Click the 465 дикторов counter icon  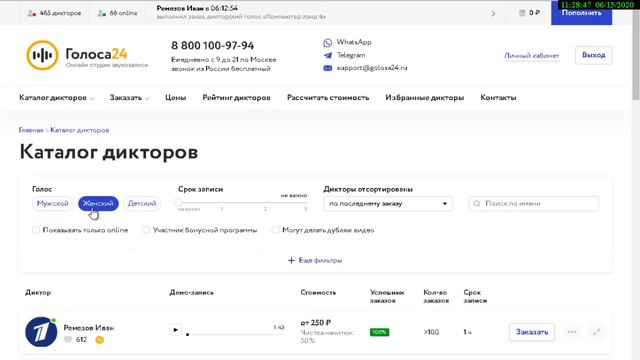[31, 13]
